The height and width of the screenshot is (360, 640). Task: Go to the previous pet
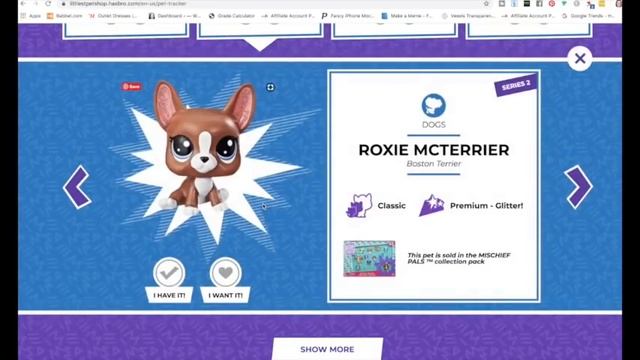click(77, 187)
